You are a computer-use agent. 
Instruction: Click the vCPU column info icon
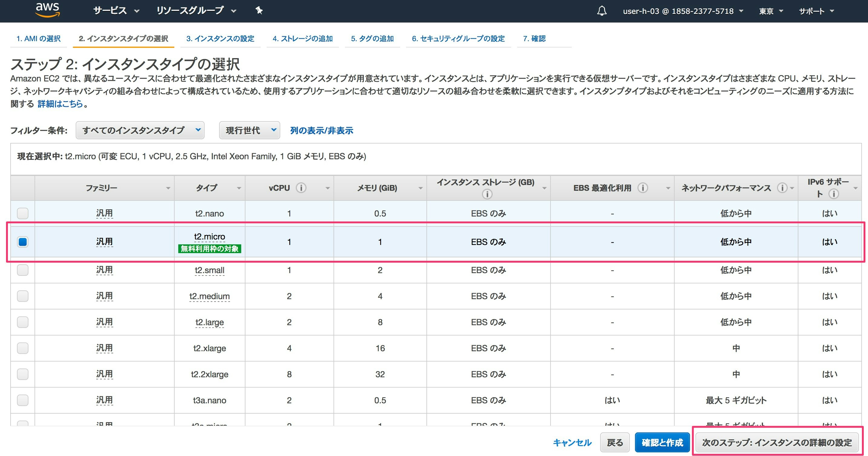(301, 188)
